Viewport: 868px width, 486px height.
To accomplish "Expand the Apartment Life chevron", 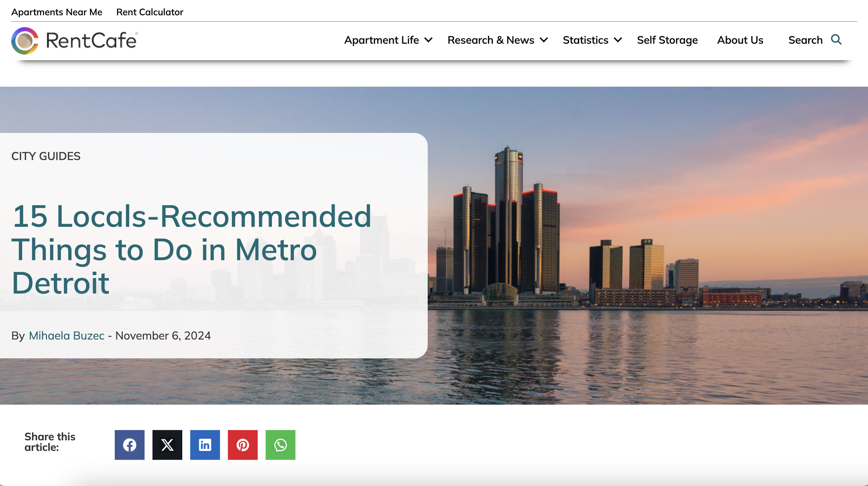I will 429,40.
